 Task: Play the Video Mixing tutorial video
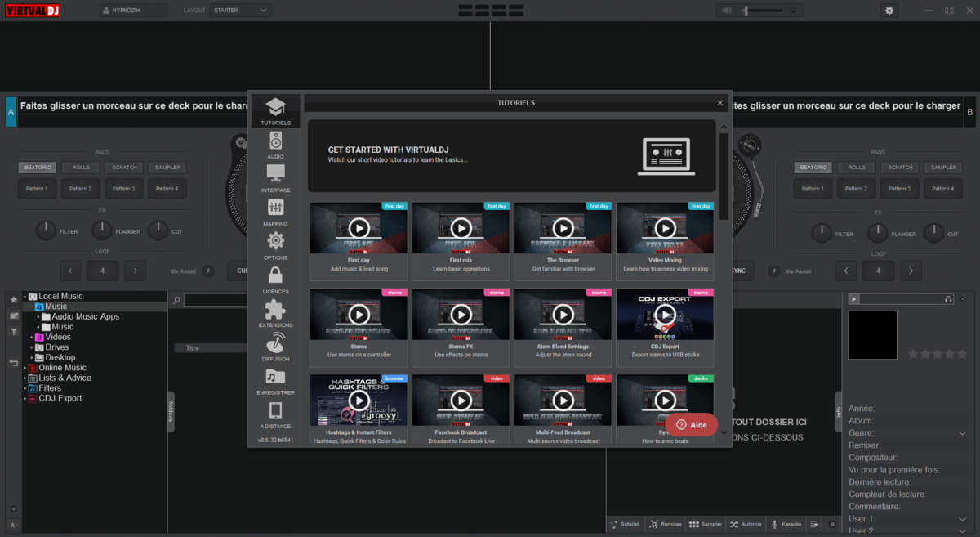pos(665,228)
